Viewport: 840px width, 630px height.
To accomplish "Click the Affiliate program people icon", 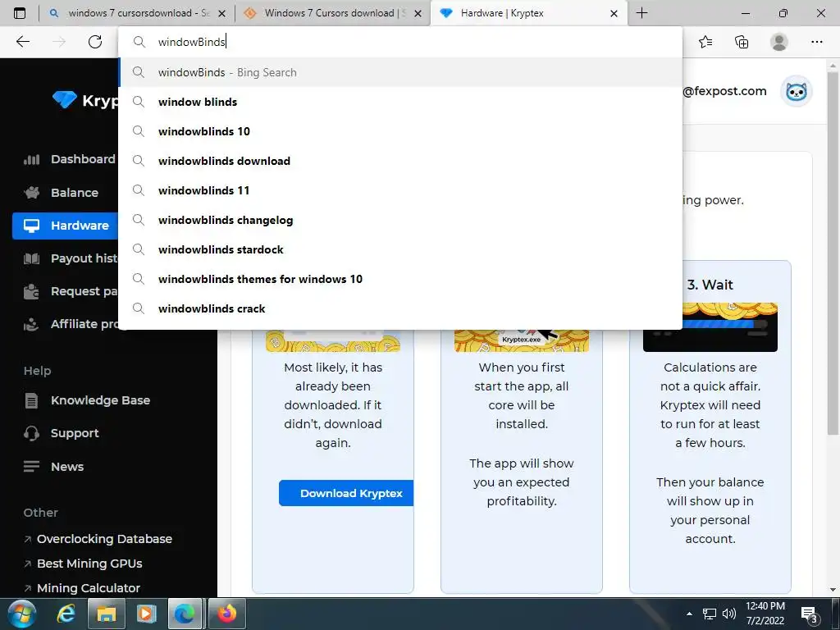I will [x=32, y=325].
